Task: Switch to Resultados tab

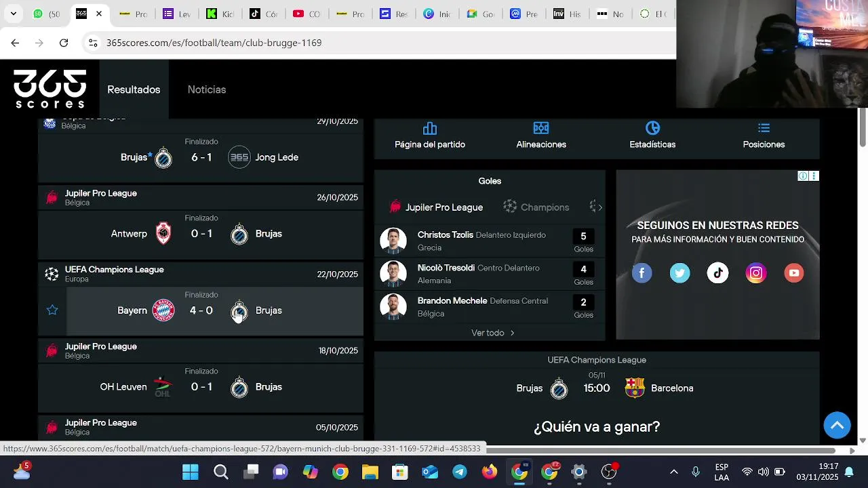Action: 134,89
